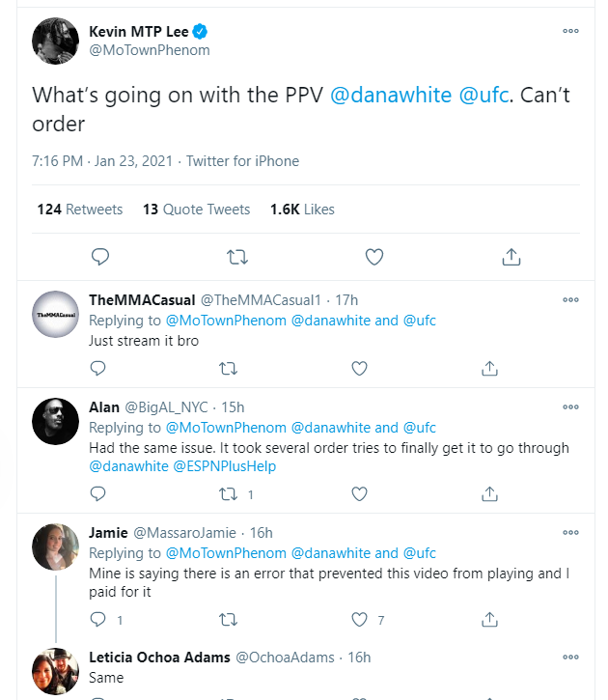Open Kevin MTP Lee's profile picture
This screenshot has width=608, height=700.
point(55,41)
